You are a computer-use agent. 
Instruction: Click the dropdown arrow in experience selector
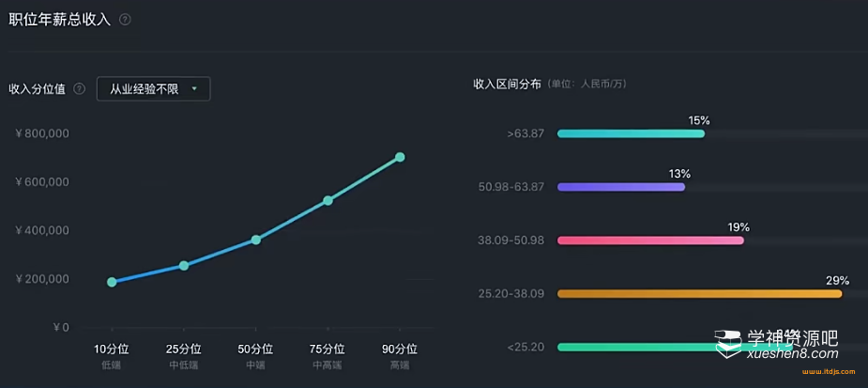tap(194, 89)
